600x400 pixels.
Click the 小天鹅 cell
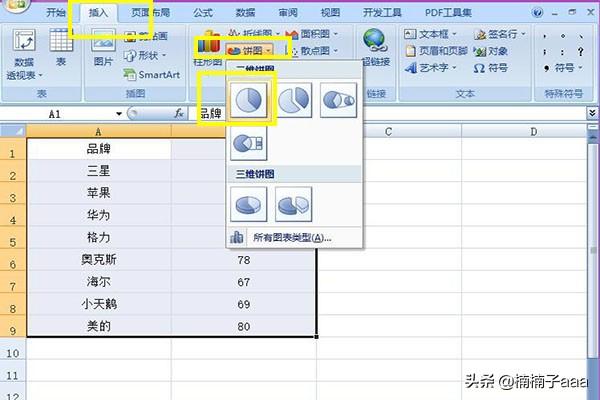[99, 304]
